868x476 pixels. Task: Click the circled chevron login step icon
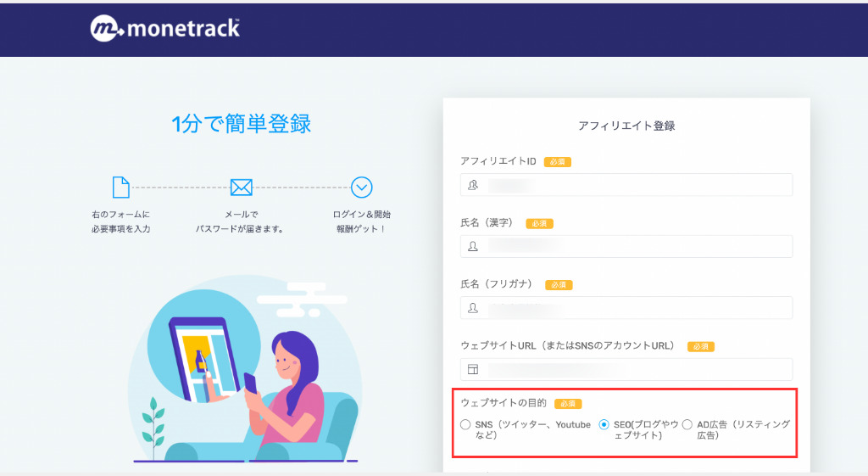pos(361,188)
